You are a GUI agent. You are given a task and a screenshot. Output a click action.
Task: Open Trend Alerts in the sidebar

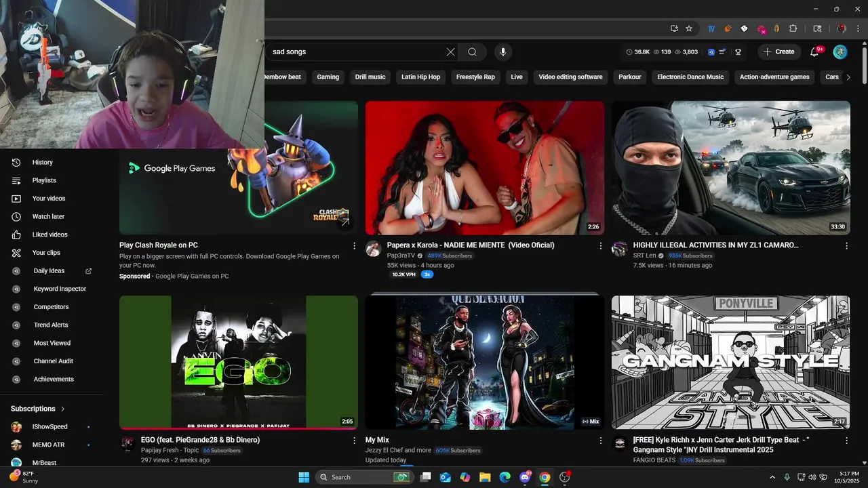click(51, 325)
